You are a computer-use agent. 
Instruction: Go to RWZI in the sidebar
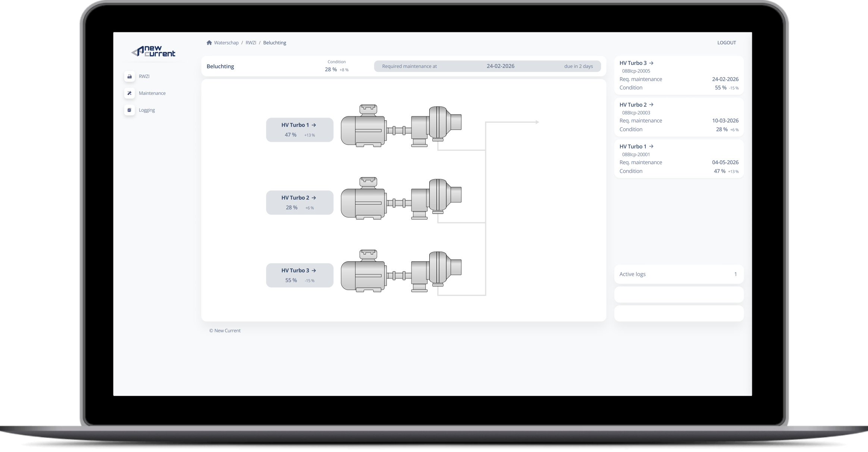click(x=144, y=76)
